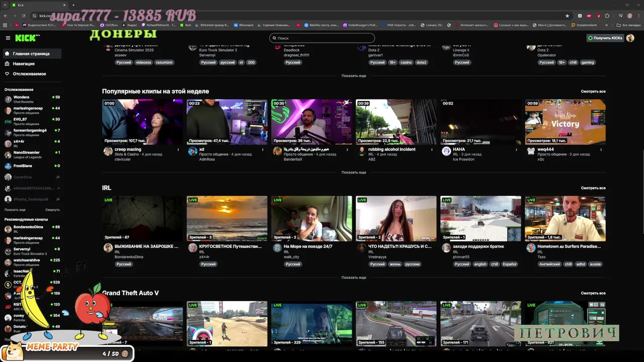Play the HAHA clip thumbnail
This screenshot has height=362, width=644.
[x=480, y=122]
